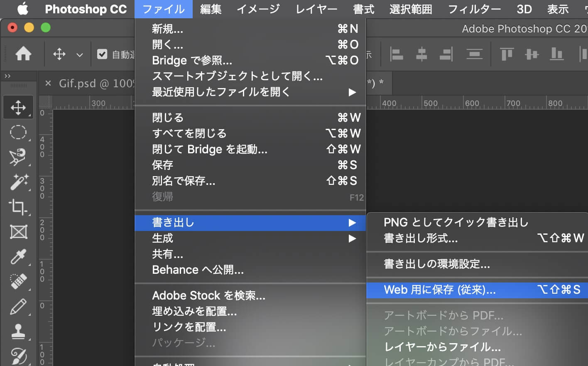Choose 別名で保存... menu item
The image size is (588, 366).
click(x=250, y=181)
